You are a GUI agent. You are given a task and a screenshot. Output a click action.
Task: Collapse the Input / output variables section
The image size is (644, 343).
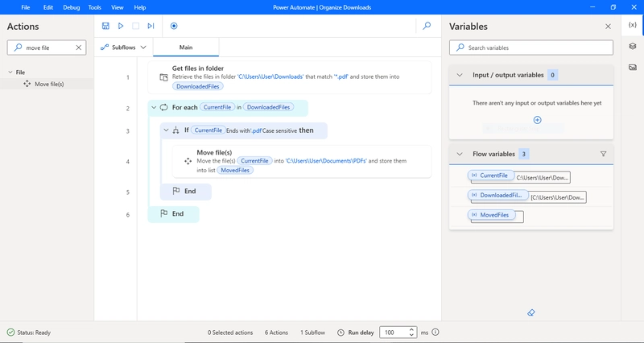click(x=460, y=75)
